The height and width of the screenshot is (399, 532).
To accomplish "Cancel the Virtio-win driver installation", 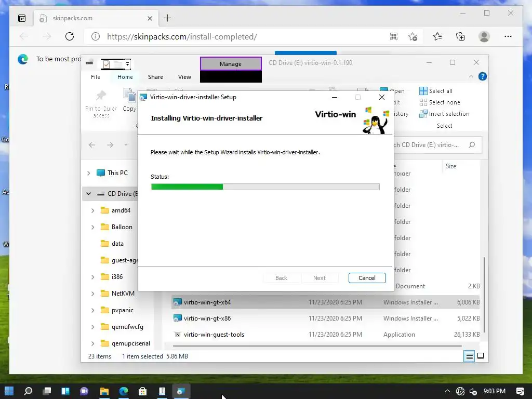I will click(367, 278).
